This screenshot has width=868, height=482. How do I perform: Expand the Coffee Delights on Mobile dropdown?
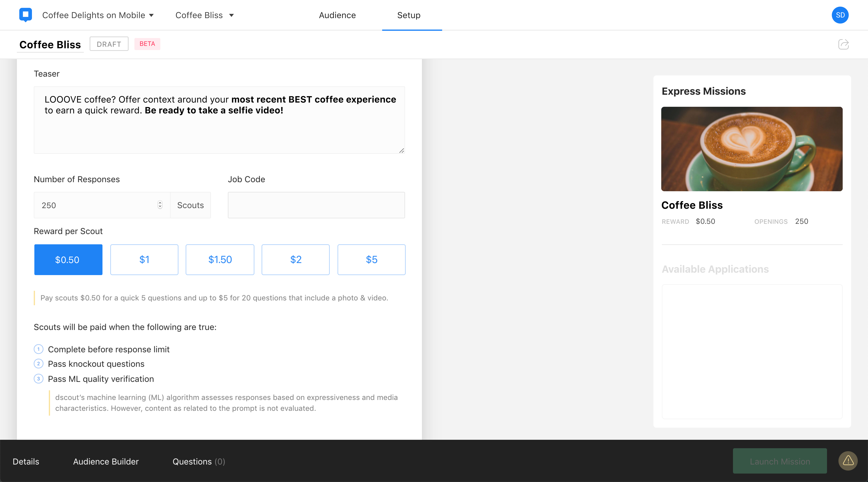click(98, 15)
